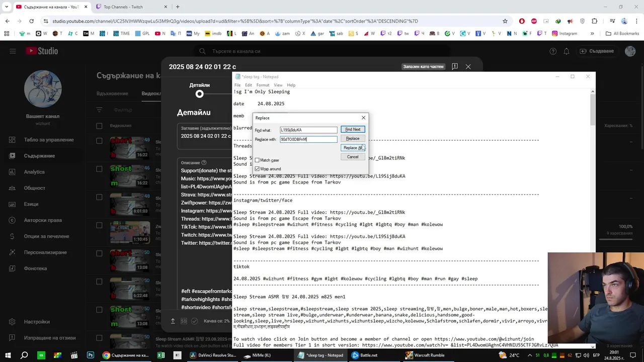Click the Find what input field
This screenshot has height=362, width=644.
(308, 130)
